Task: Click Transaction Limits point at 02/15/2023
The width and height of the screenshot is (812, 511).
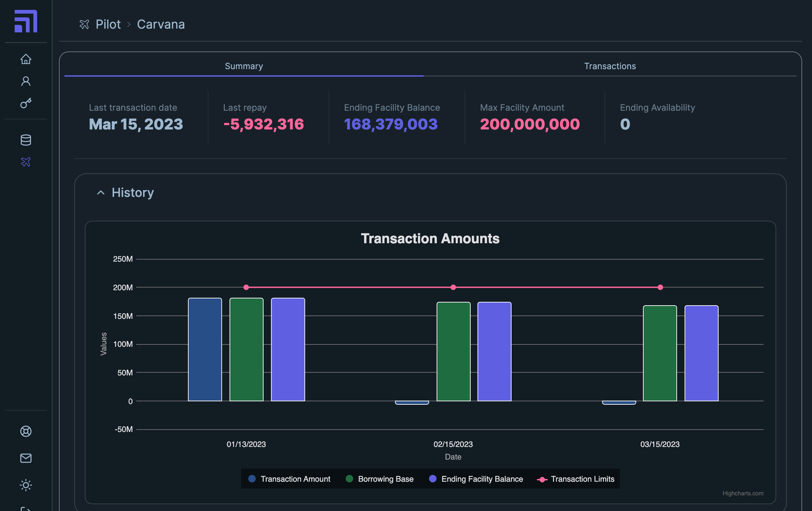Action: (x=453, y=287)
